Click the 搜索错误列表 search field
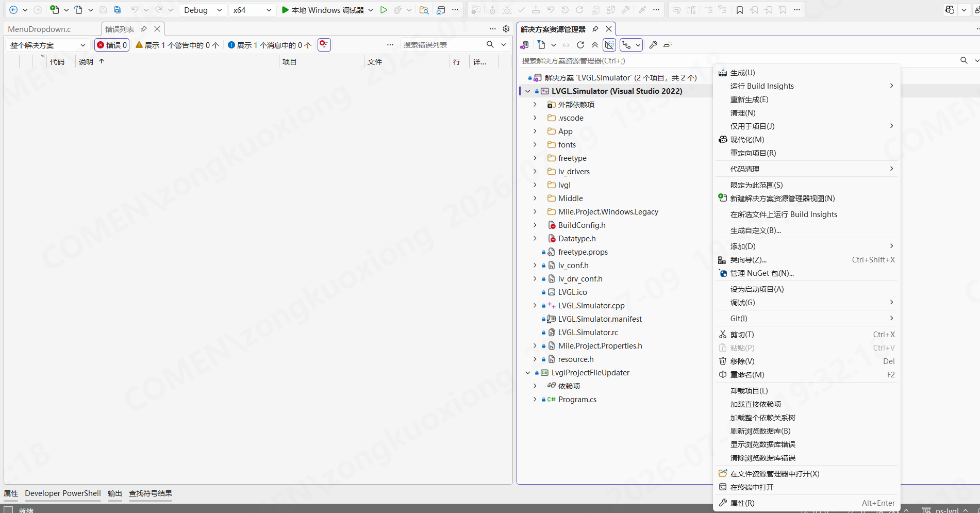Image resolution: width=980 pixels, height=513 pixels. pyautogui.click(x=443, y=45)
